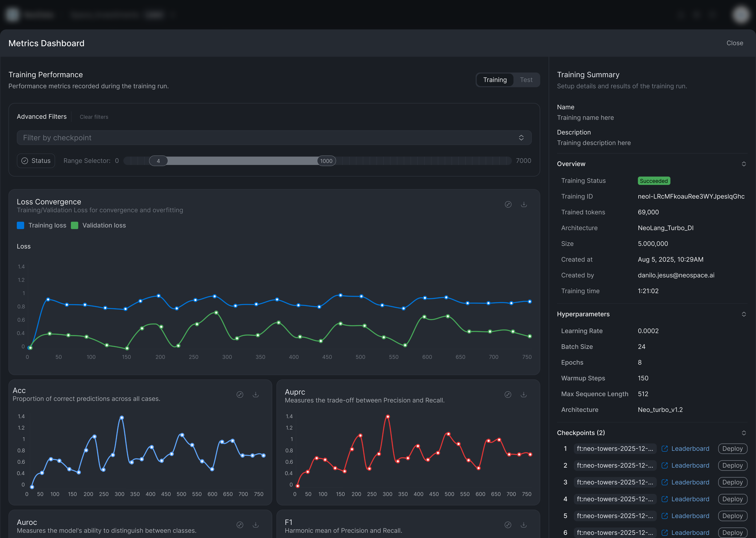Deploy checkpoint 1
The height and width of the screenshot is (538, 756).
732,449
